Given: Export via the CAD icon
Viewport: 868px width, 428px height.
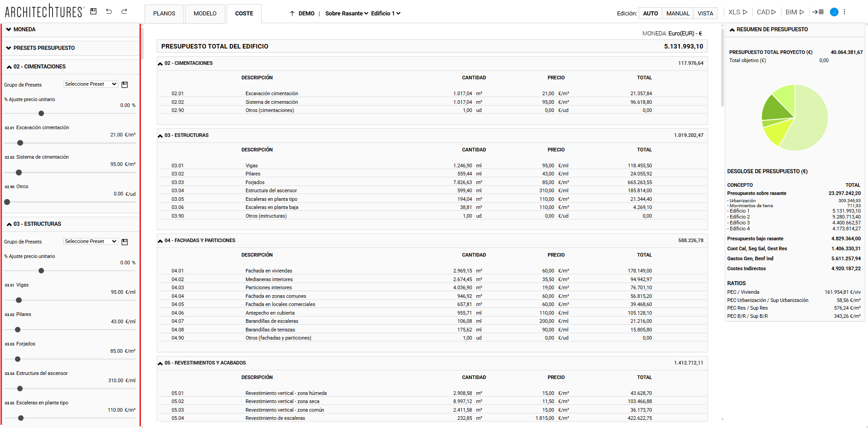Looking at the screenshot, I should 766,12.
